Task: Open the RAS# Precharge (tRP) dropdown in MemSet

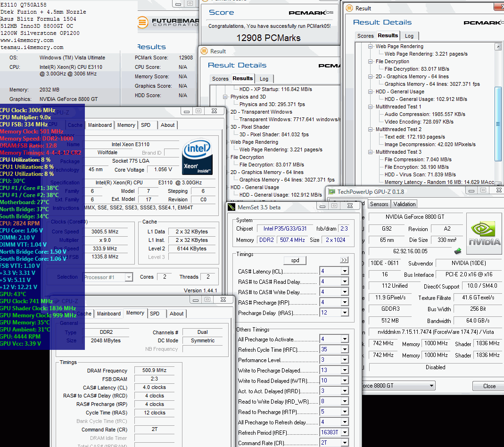Action: (345, 302)
